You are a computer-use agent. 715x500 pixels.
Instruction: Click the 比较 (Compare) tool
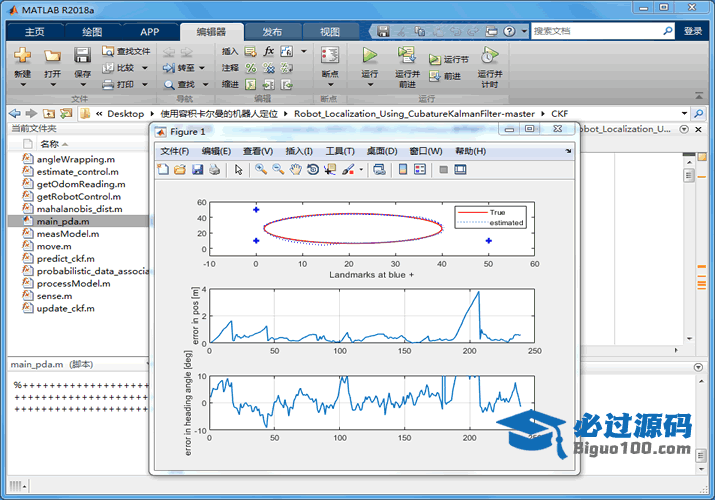119,68
